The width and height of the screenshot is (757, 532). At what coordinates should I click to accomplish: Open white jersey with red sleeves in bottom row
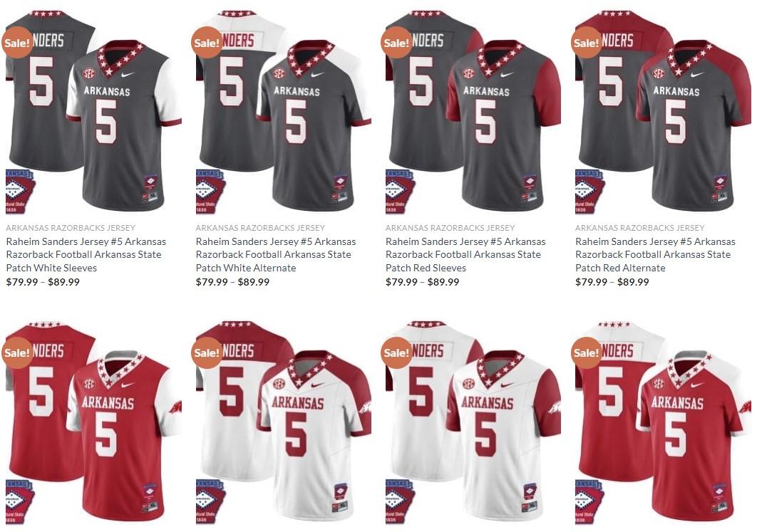pyautogui.click(x=473, y=422)
